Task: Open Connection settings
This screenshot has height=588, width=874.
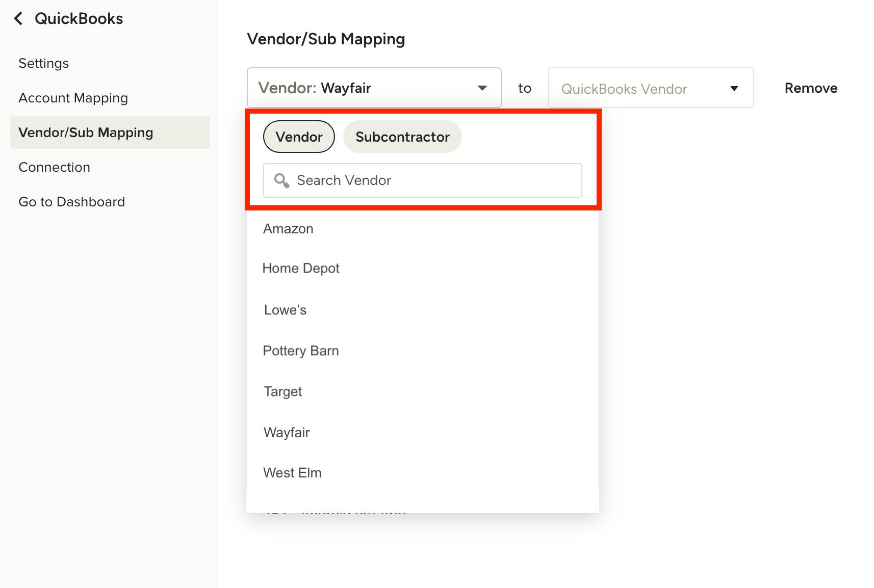Action: 55,167
